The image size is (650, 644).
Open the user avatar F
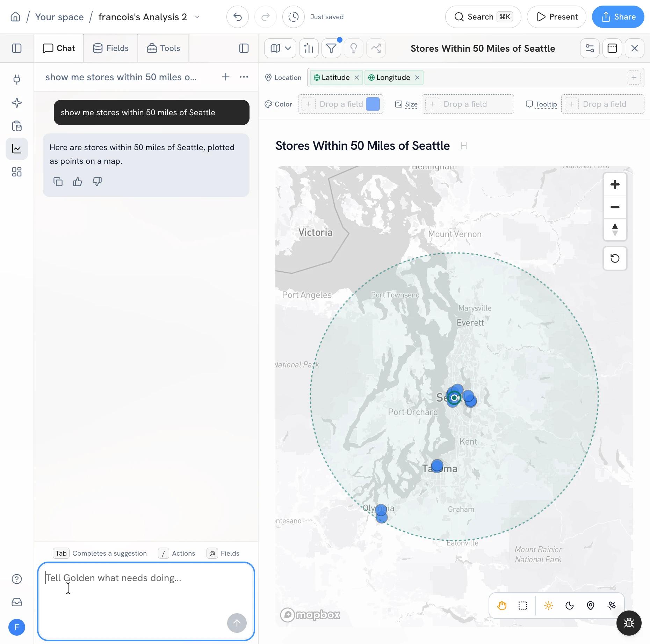(17, 627)
